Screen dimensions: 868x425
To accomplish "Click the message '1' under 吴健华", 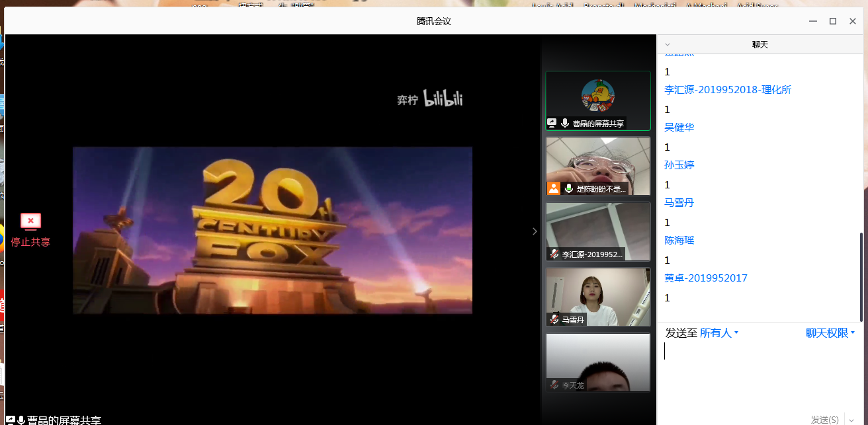I will [x=668, y=147].
